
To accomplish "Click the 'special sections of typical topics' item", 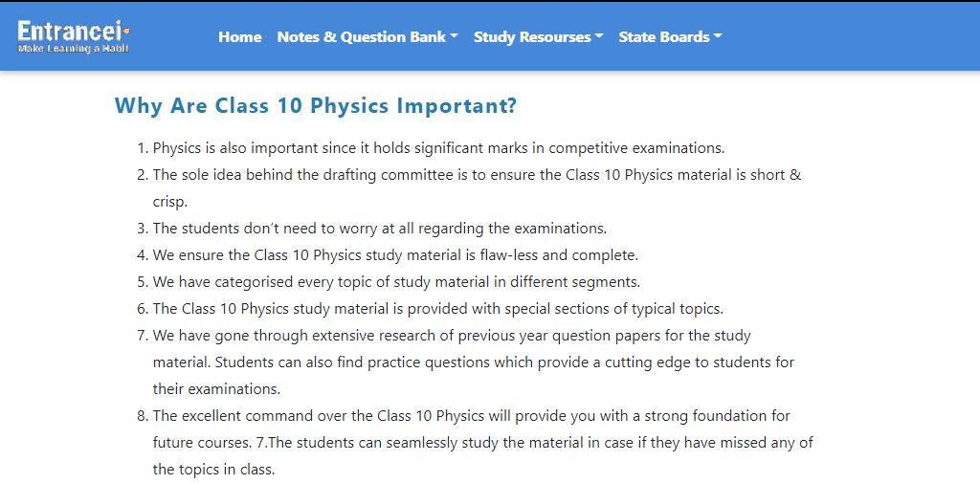I will [437, 309].
